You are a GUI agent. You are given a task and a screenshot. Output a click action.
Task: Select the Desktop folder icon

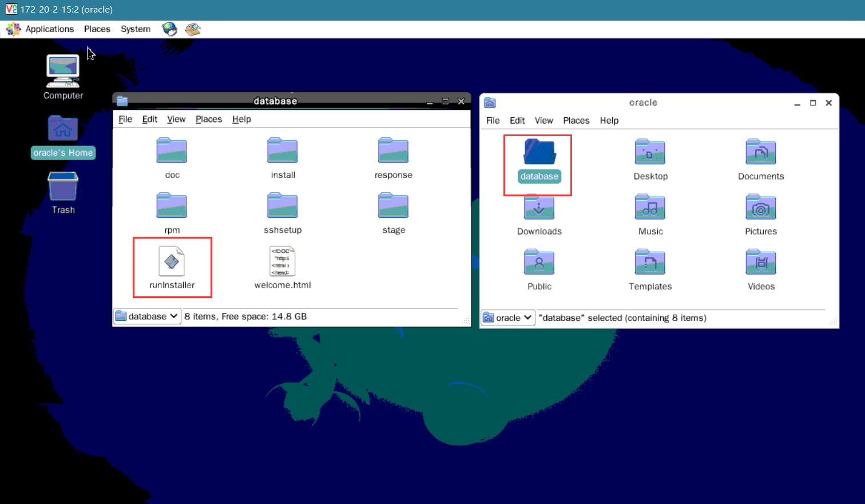coord(650,152)
